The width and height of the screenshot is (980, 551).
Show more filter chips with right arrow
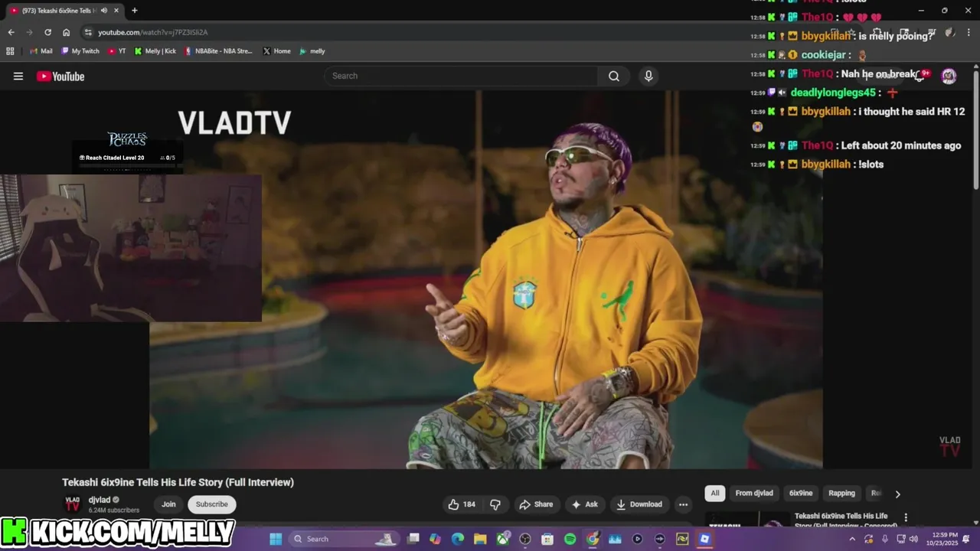click(897, 494)
